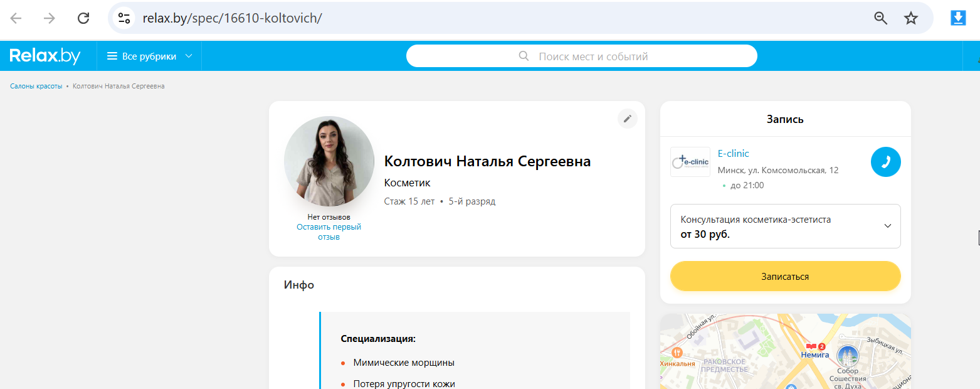Viewport: 980px width, 389px height.
Task: Click the "Специализация:" label
Action: (378, 339)
